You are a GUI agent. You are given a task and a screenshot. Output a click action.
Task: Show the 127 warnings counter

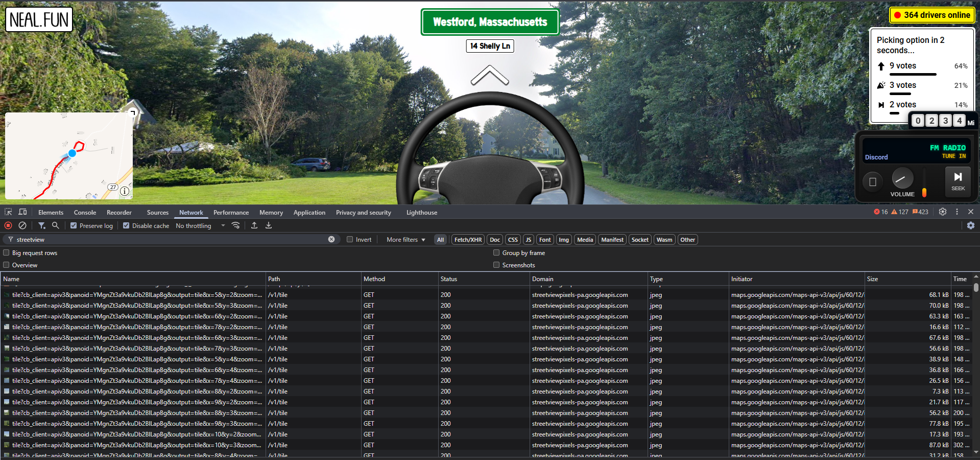point(900,212)
